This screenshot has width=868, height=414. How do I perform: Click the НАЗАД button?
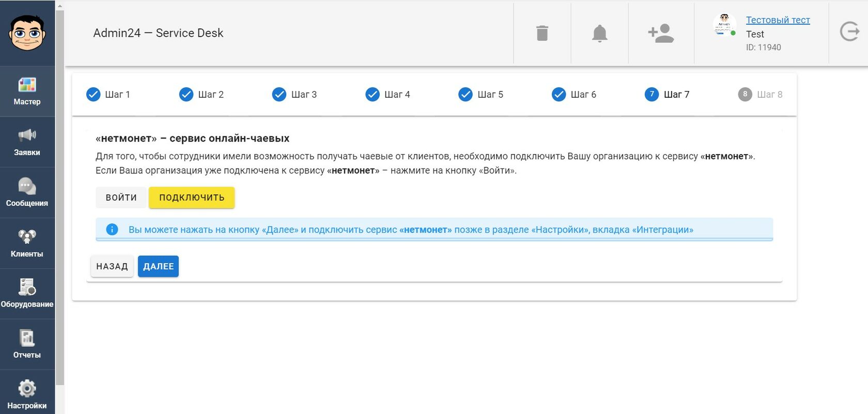click(112, 266)
